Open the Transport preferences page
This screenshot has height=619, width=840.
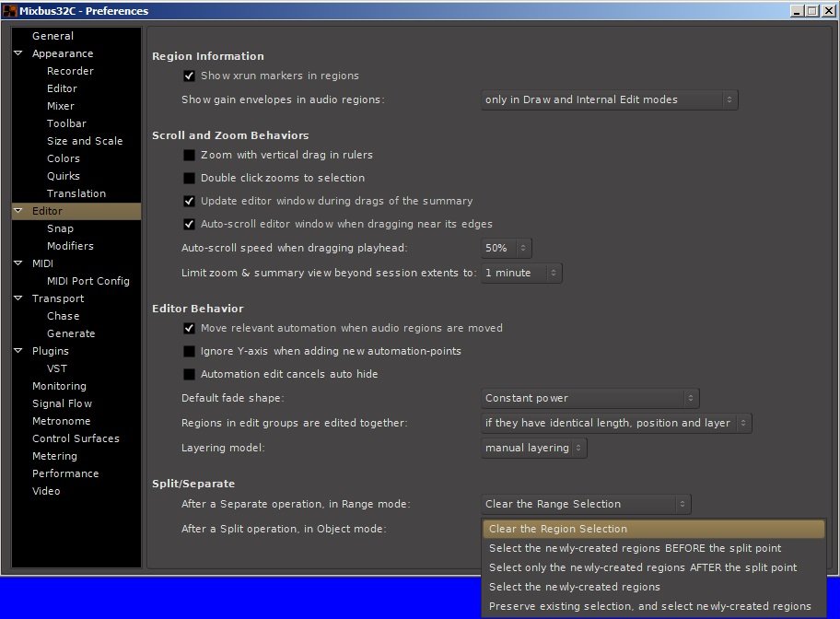pos(58,298)
